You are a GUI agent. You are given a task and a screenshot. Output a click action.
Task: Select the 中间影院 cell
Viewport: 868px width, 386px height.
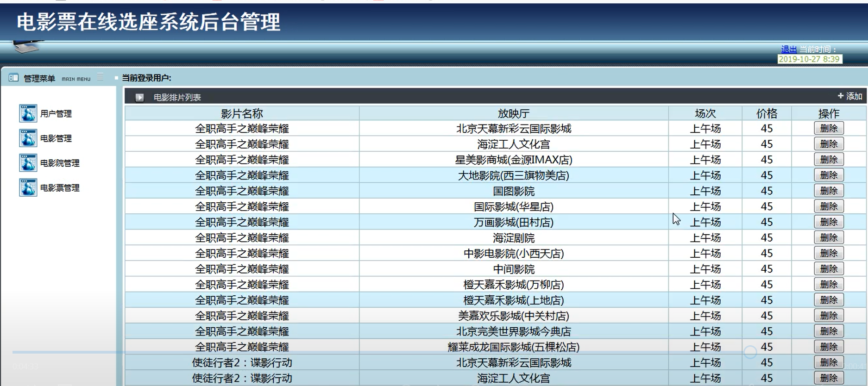514,269
